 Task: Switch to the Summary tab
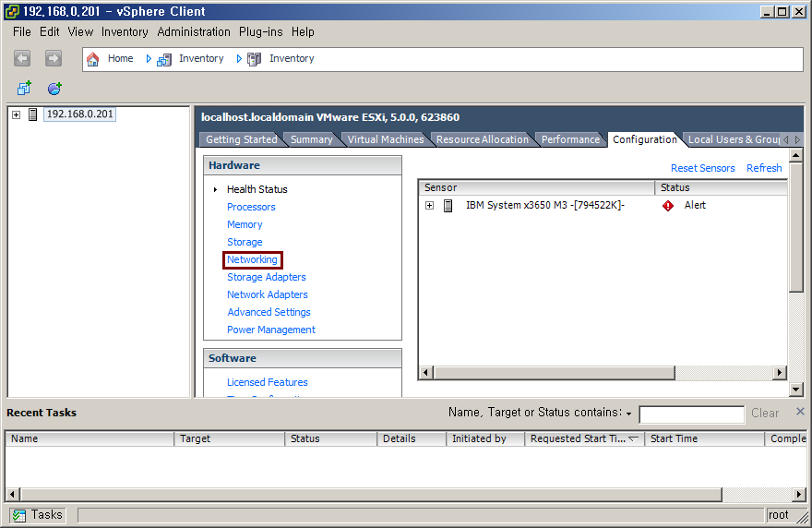click(311, 139)
